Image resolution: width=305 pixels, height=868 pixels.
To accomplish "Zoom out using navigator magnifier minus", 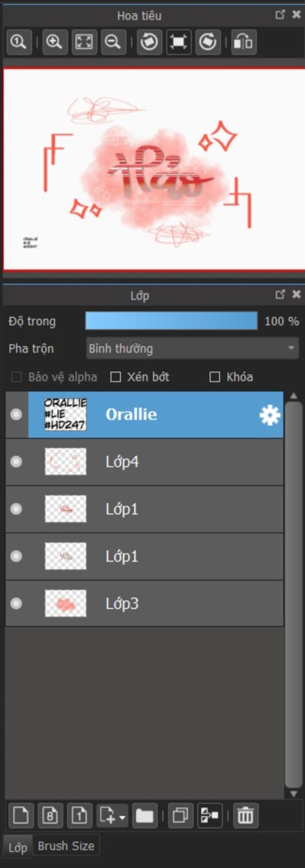I will coord(113,42).
